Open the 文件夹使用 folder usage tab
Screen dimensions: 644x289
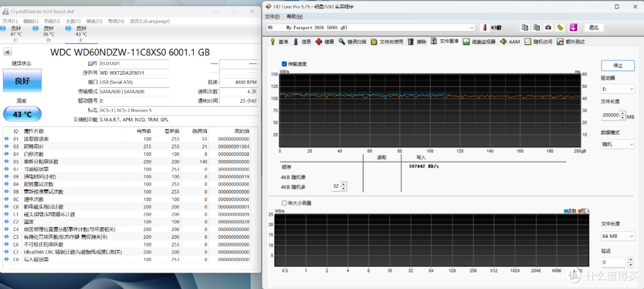tap(388, 42)
